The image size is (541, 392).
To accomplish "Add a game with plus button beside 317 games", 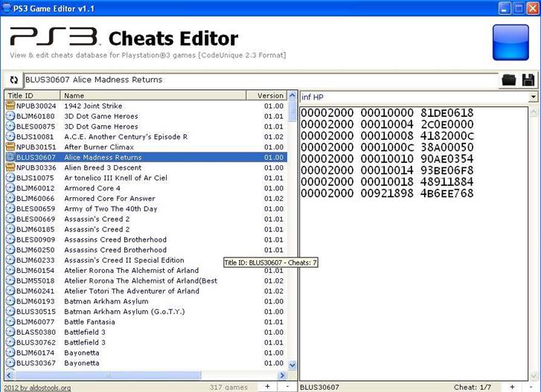I will pos(267,387).
